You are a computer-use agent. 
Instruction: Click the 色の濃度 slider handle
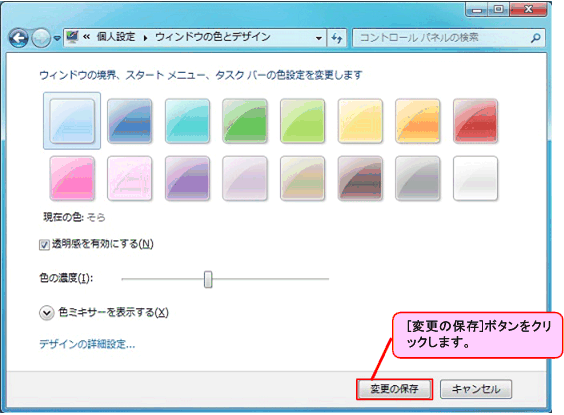point(208,279)
